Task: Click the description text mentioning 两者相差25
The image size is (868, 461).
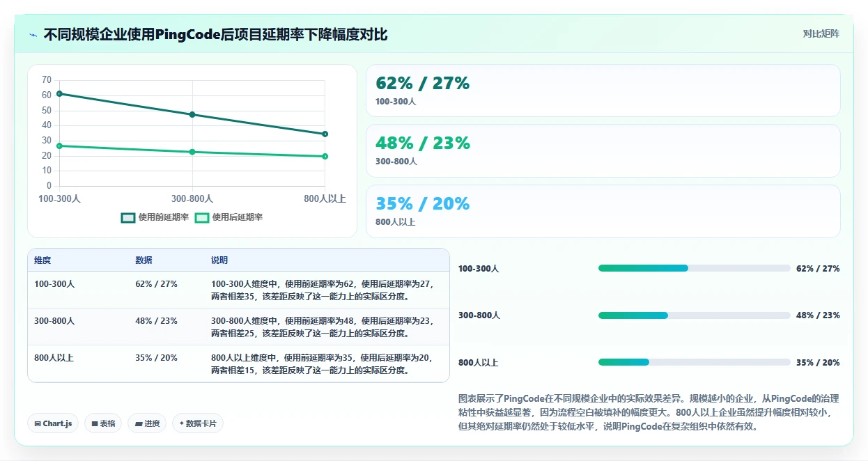Action: click(322, 327)
